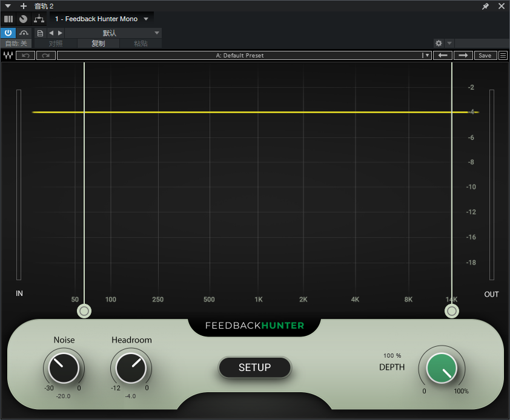Click the high frequency range handle near 14K
The image size is (510, 420).
451,311
